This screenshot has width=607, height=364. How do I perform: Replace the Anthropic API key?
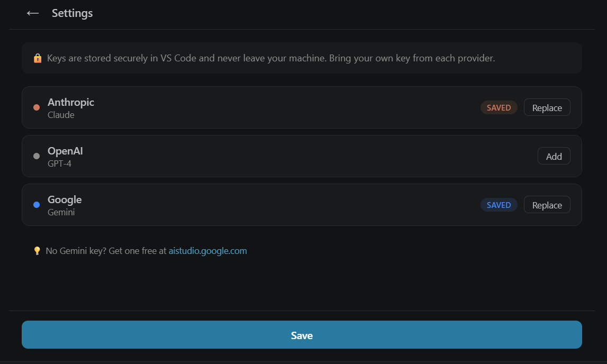point(547,107)
